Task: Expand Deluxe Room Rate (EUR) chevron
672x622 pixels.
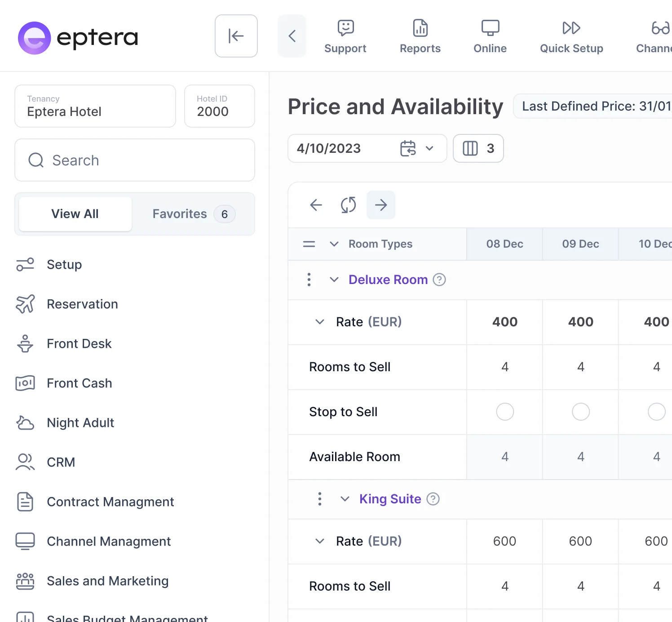Action: coord(320,322)
